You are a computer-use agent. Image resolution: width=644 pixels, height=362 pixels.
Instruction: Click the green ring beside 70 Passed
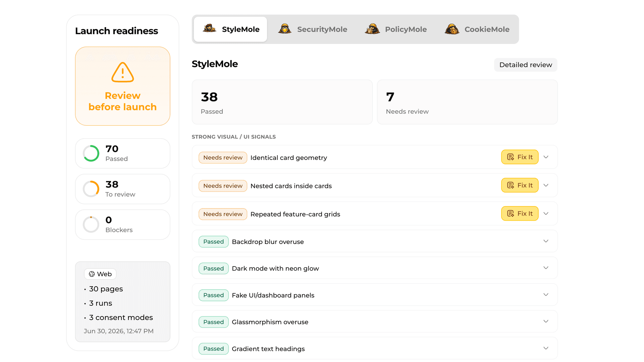pos(91,153)
